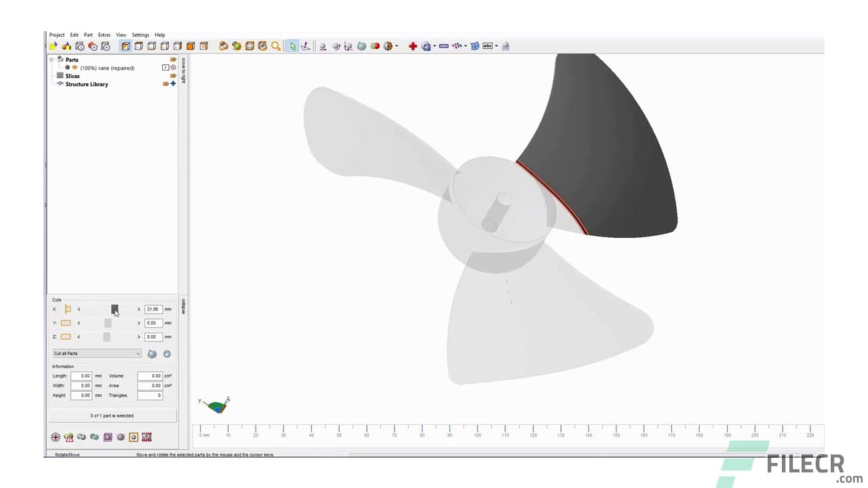Image resolution: width=868 pixels, height=488 pixels.
Task: Enable the Y axis cut plane checkbox
Action: pos(65,323)
